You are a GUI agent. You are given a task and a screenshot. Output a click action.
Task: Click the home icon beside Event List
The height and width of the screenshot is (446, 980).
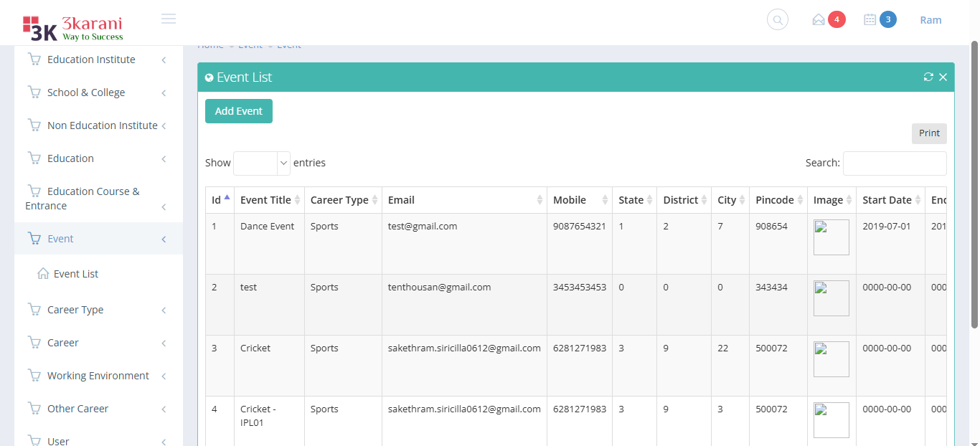43,274
